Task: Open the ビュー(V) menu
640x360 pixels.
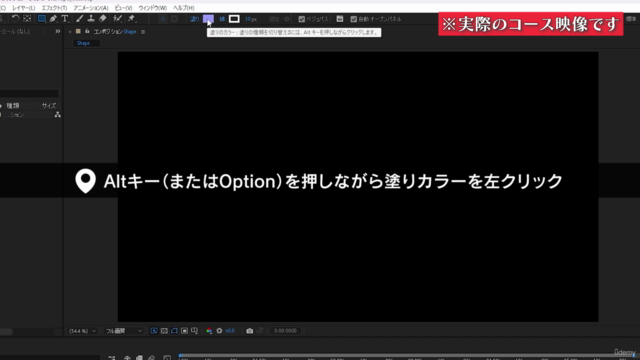Action: [123, 8]
